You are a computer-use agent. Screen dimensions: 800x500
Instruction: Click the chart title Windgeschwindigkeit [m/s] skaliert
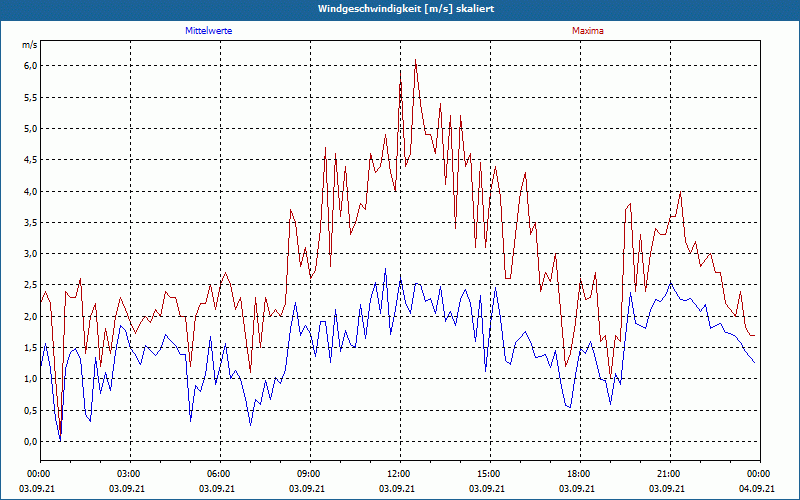[x=406, y=9]
